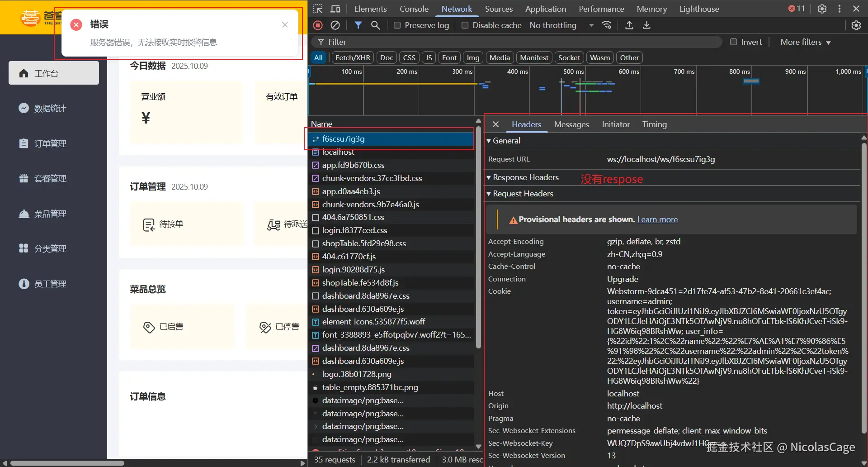Clear the network log
868x467 pixels.
pos(335,25)
